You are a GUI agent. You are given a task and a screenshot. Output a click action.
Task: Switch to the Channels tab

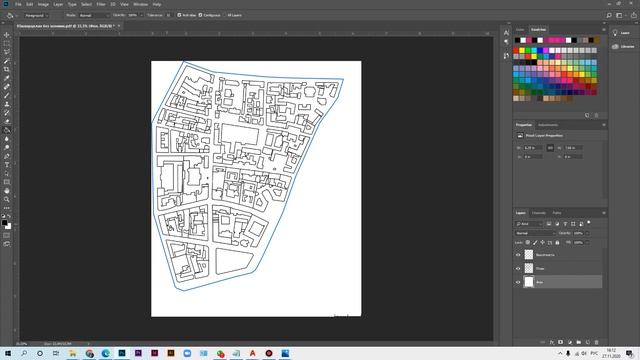tap(539, 213)
